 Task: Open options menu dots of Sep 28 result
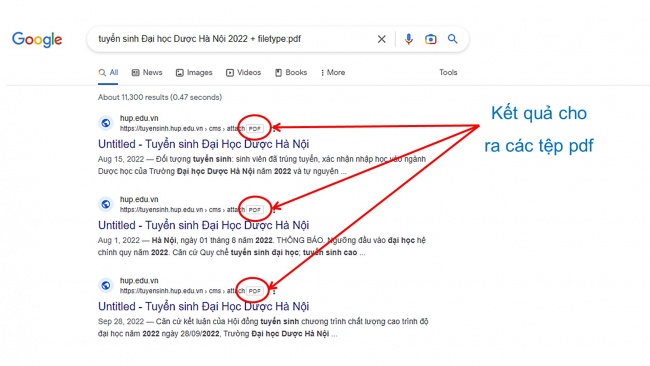pyautogui.click(x=274, y=291)
